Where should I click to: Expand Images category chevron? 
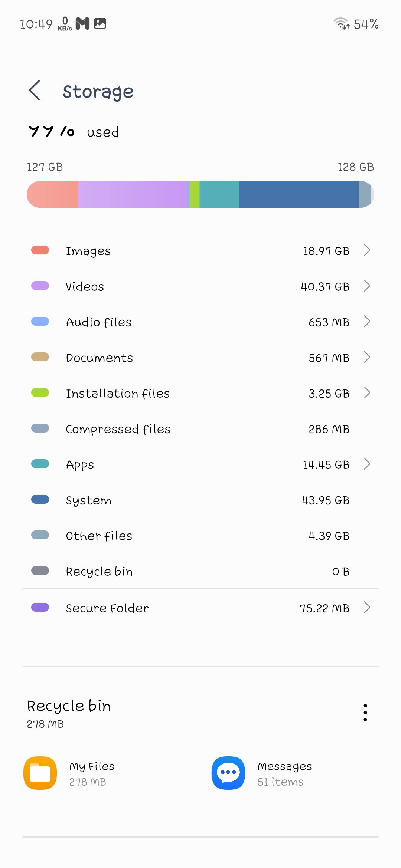367,250
